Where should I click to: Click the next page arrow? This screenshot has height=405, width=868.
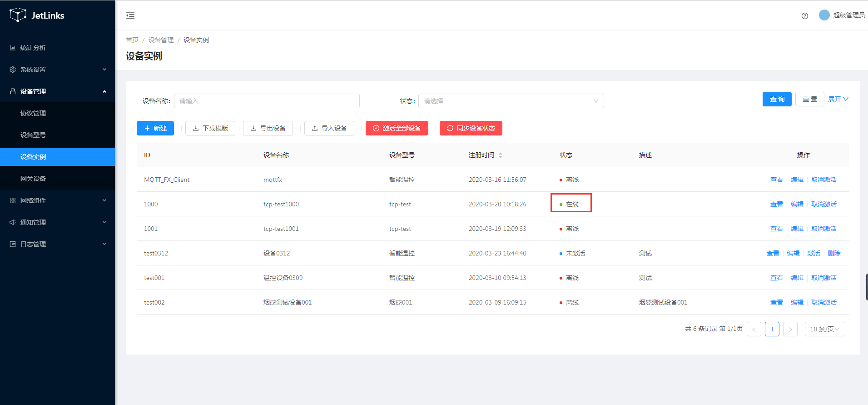pos(790,329)
